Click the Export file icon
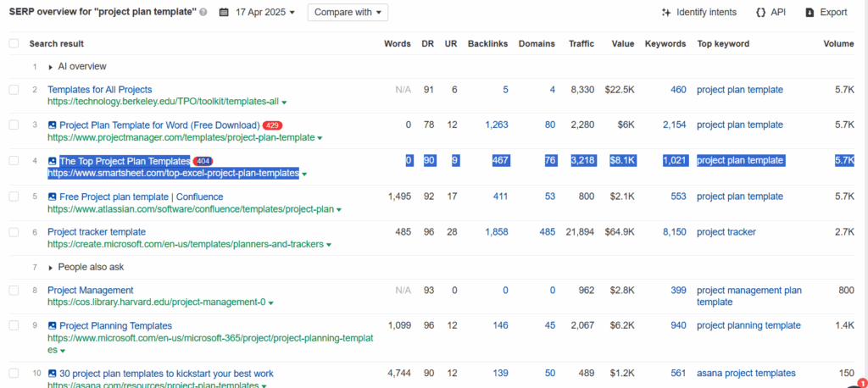Image resolution: width=868 pixels, height=388 pixels. point(810,12)
